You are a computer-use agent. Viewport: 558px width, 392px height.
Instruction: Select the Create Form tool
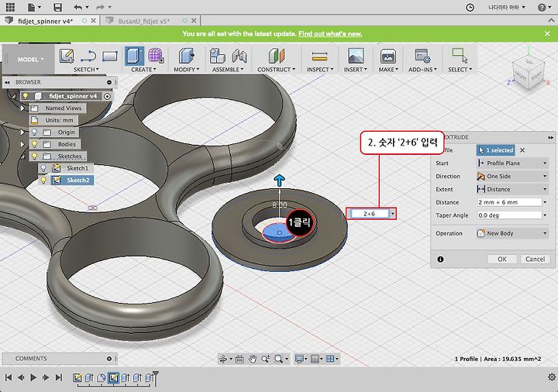tap(156, 57)
